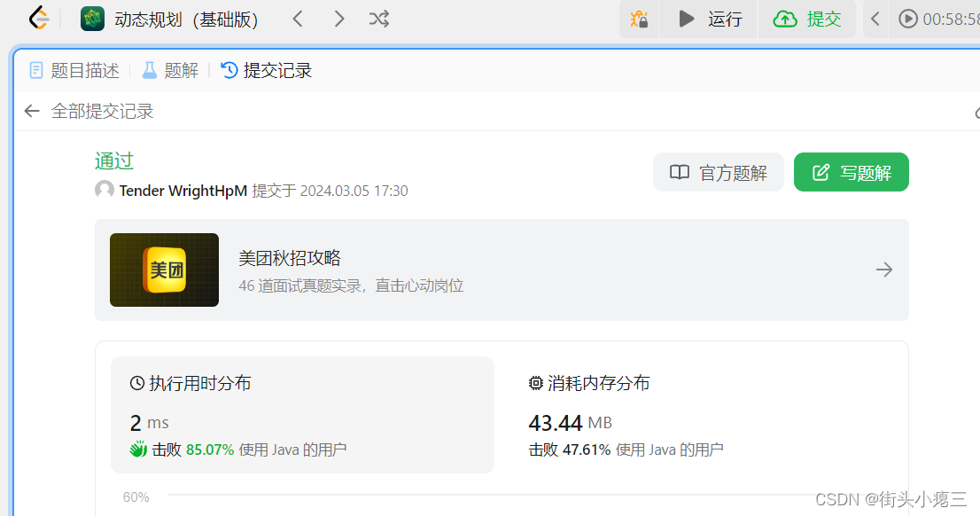Go back to 全部提交记录
The height and width of the screenshot is (516, 980).
point(89,111)
